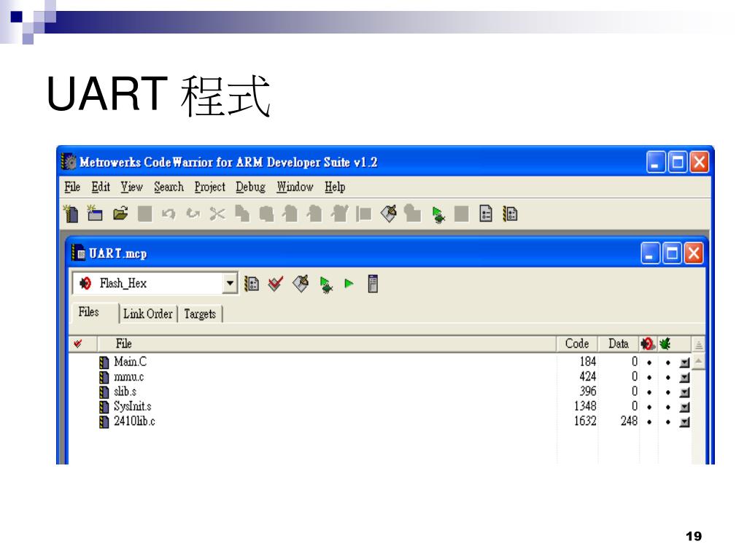This screenshot has width=747, height=560.
Task: Click the file list scrollbar up arrow
Action: [x=698, y=362]
